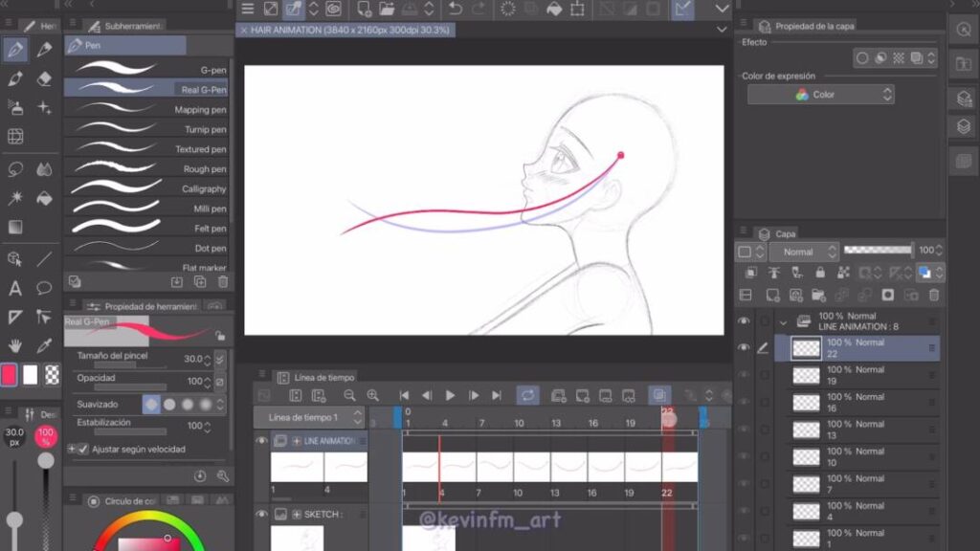Select the Auto select magic wand tool

point(15,199)
